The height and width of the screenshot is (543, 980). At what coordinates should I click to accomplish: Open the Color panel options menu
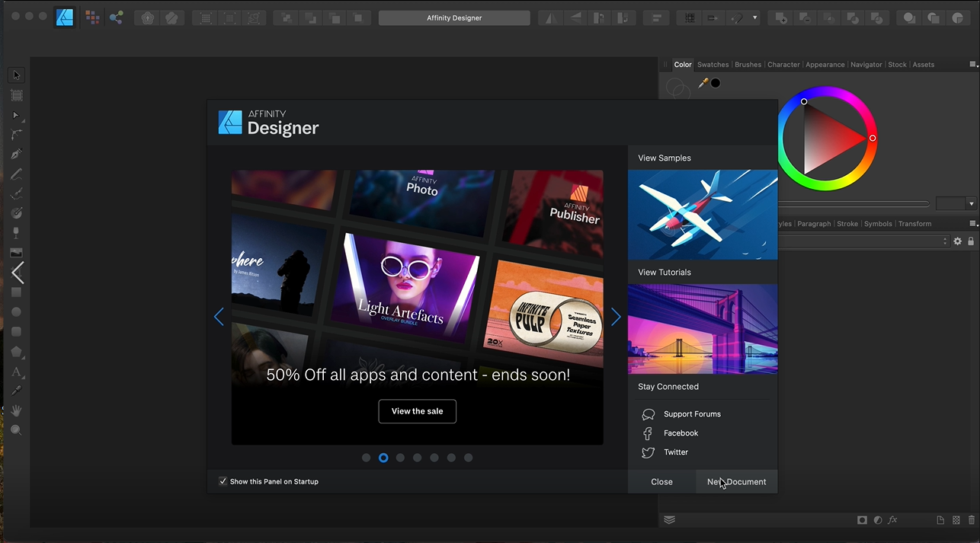pyautogui.click(x=973, y=65)
